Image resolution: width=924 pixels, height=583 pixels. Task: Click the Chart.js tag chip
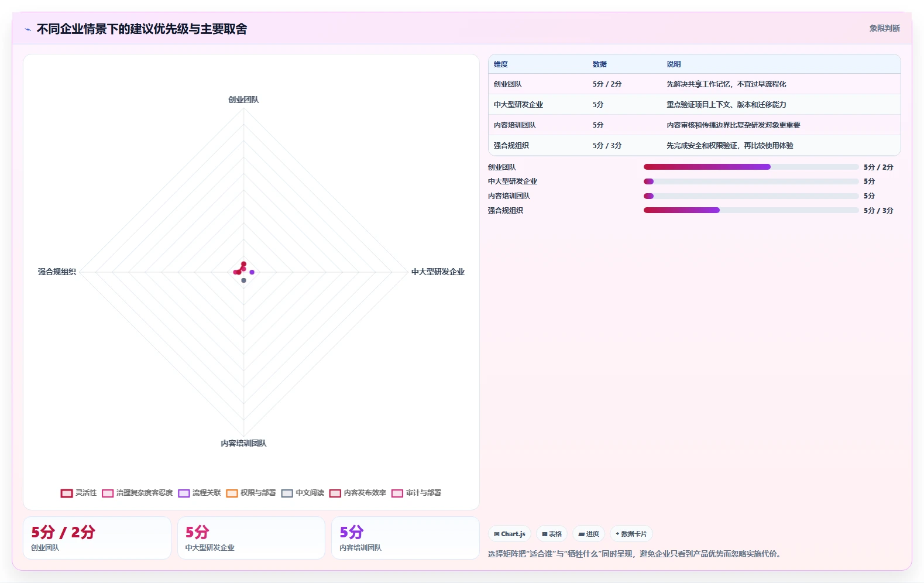click(510, 534)
